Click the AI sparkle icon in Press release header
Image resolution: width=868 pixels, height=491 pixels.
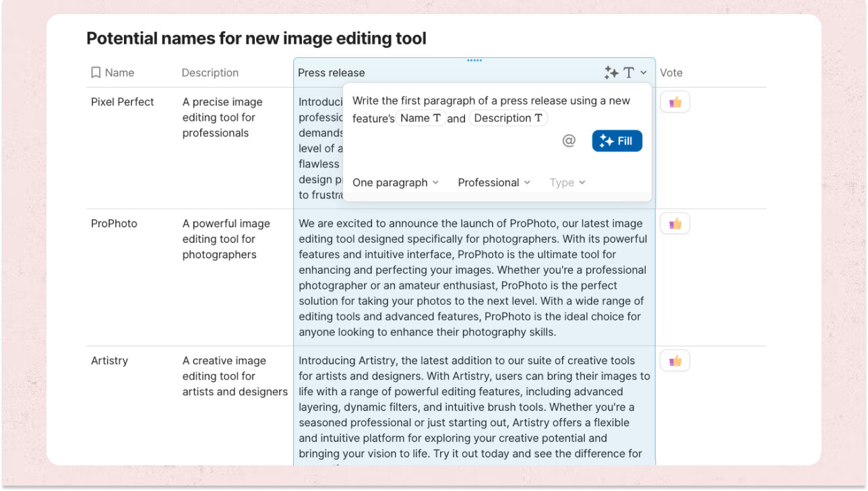(x=611, y=73)
